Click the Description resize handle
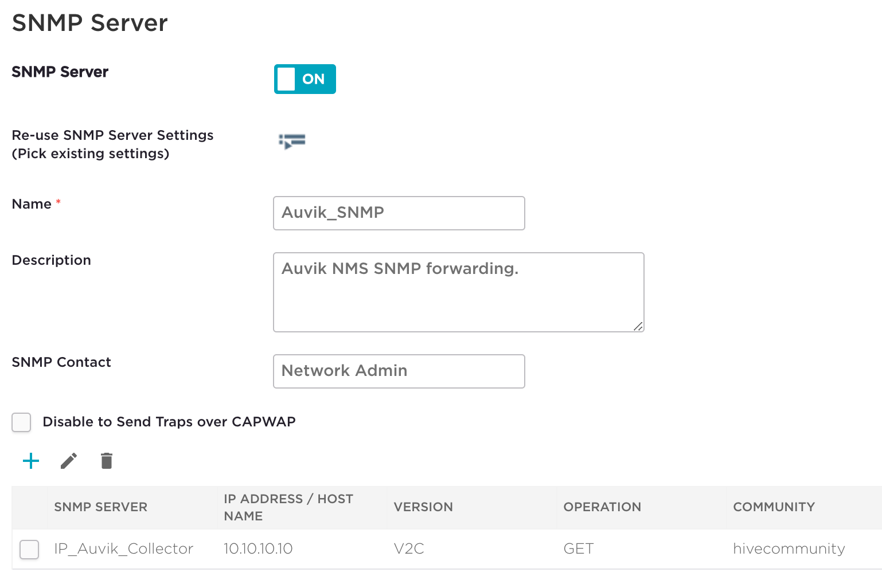The image size is (882, 588). point(638,327)
